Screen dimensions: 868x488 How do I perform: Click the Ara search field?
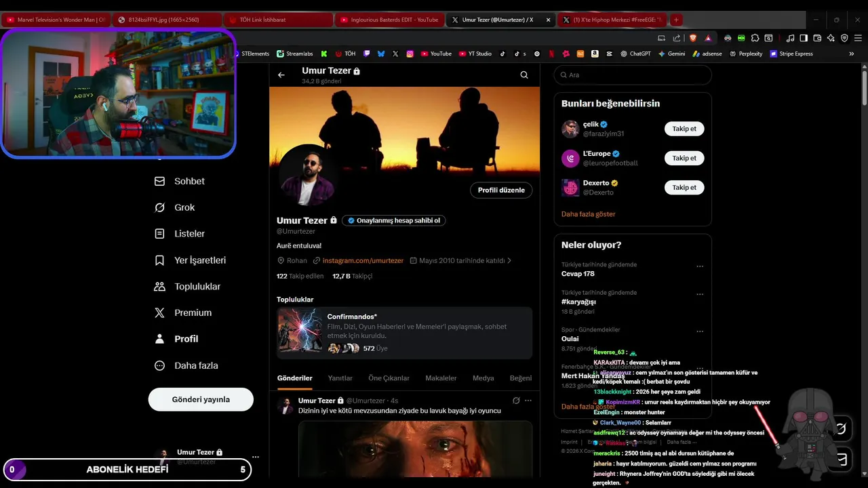[x=633, y=75]
